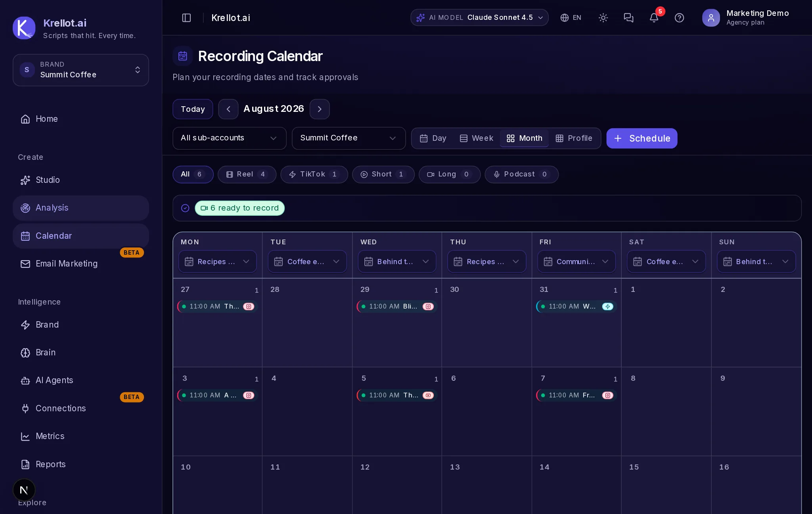
Task: Expand Wednesday's Behind t... theme dropdown
Action: (397, 262)
